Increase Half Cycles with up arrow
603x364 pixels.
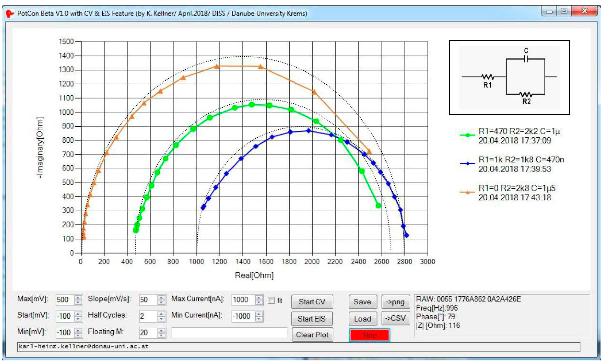coord(161,314)
